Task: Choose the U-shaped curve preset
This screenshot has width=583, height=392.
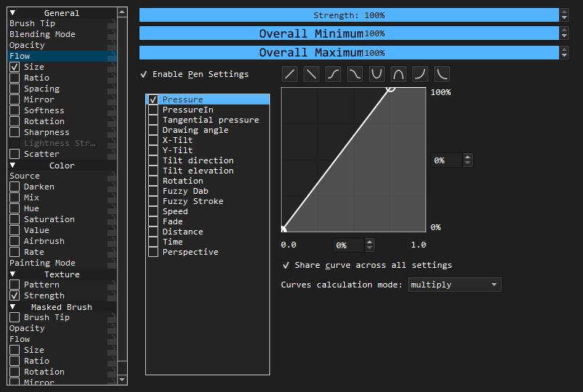Action: tap(377, 74)
